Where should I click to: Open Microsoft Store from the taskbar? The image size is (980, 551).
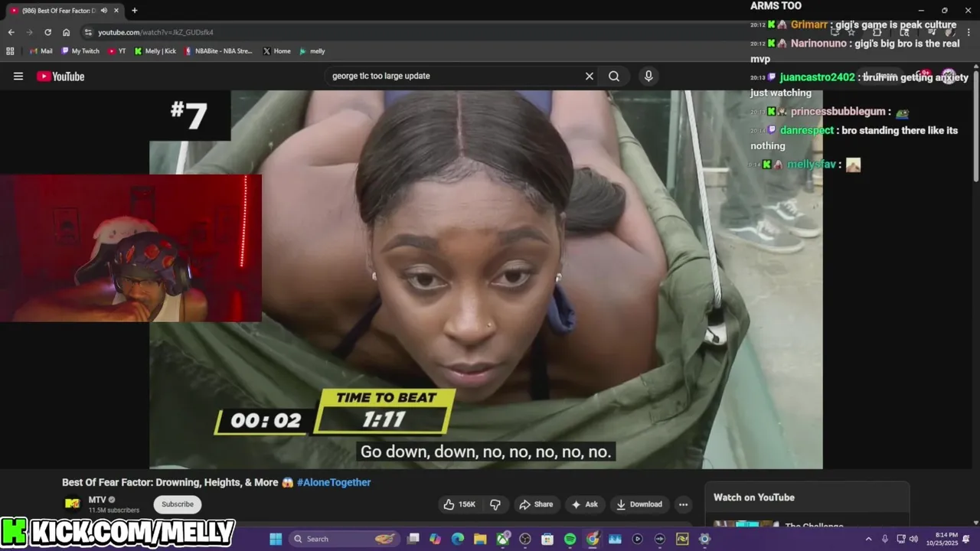click(x=547, y=539)
